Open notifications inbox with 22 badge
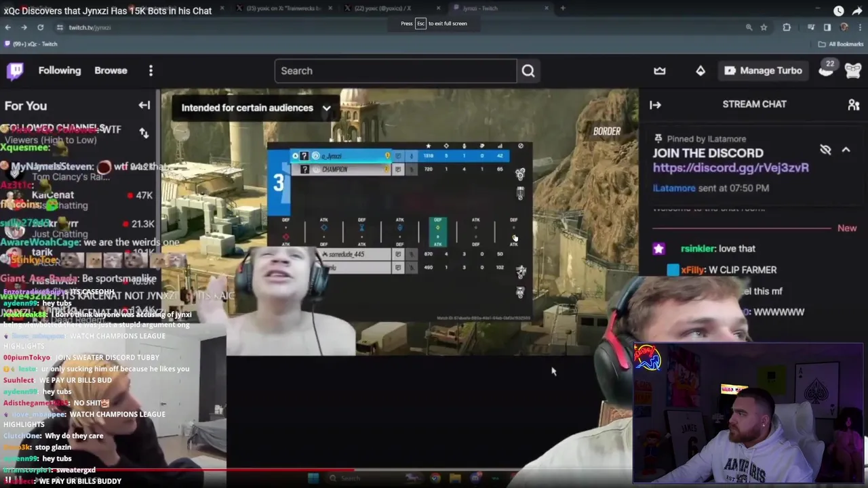Viewport: 868px width, 488px height. tap(826, 69)
